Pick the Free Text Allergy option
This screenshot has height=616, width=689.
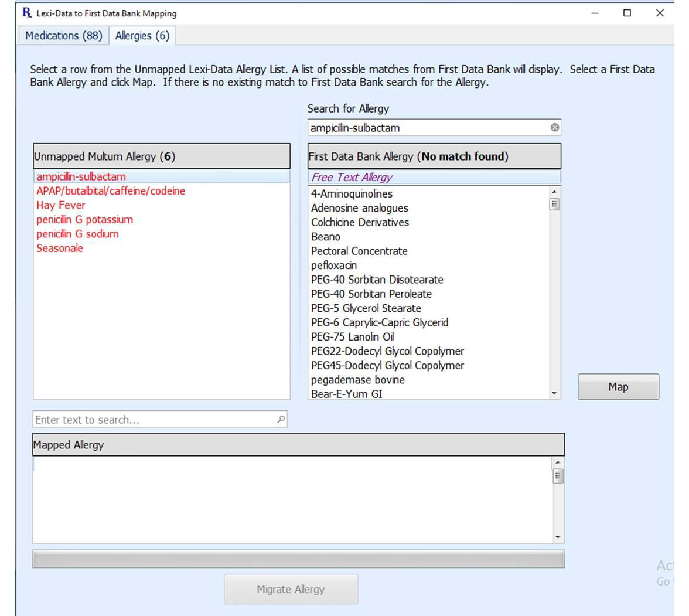point(352,177)
